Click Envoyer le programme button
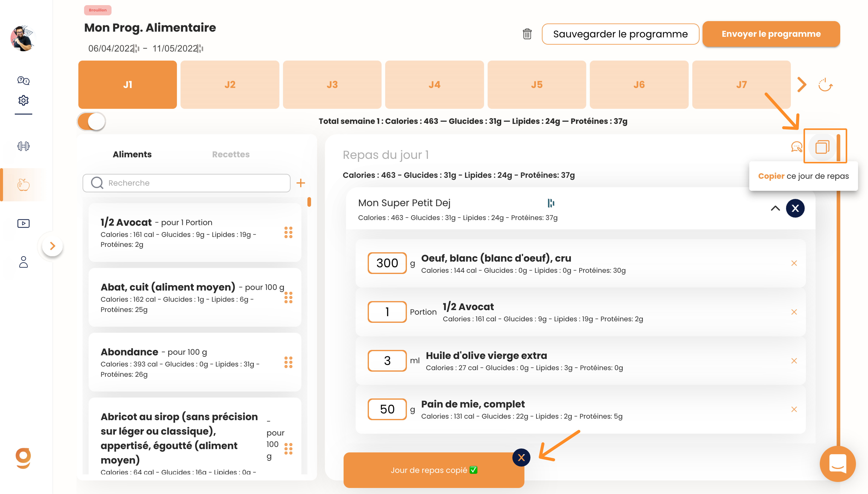 coord(771,34)
